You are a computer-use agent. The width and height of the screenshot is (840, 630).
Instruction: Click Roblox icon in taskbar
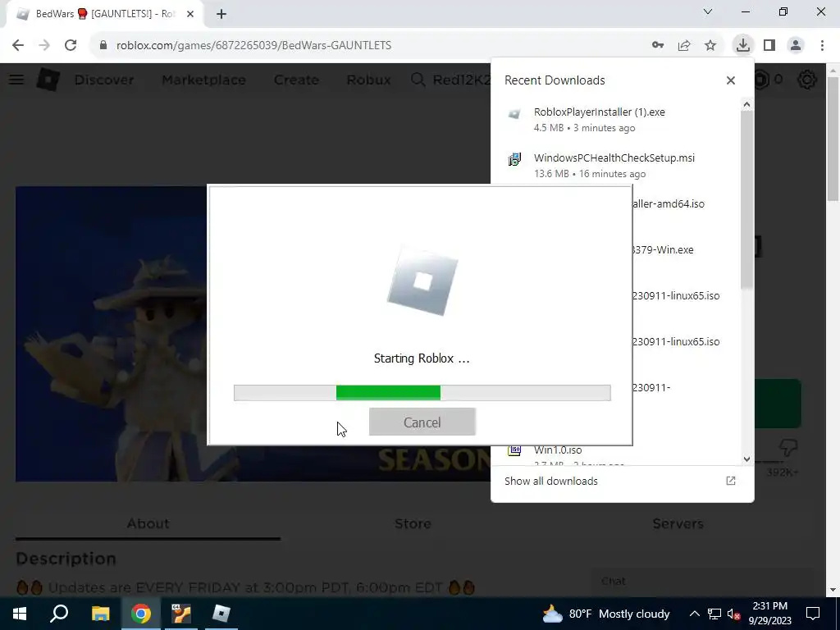(221, 614)
